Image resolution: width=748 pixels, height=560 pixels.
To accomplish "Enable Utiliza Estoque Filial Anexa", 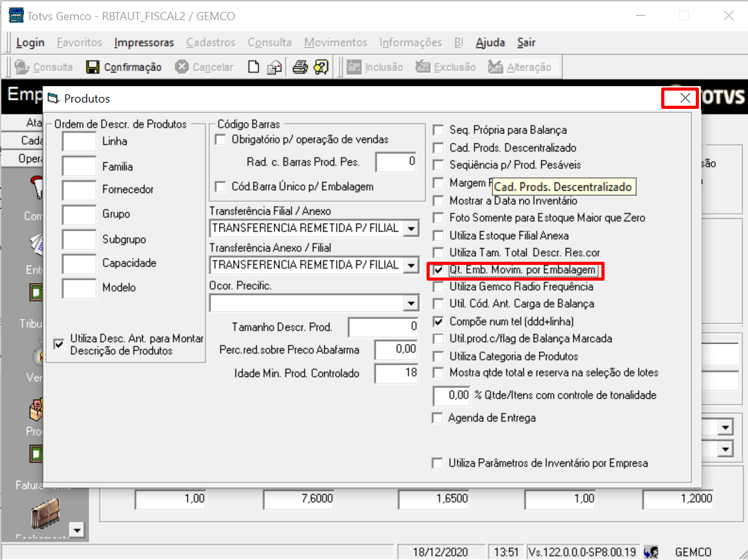I will point(438,235).
